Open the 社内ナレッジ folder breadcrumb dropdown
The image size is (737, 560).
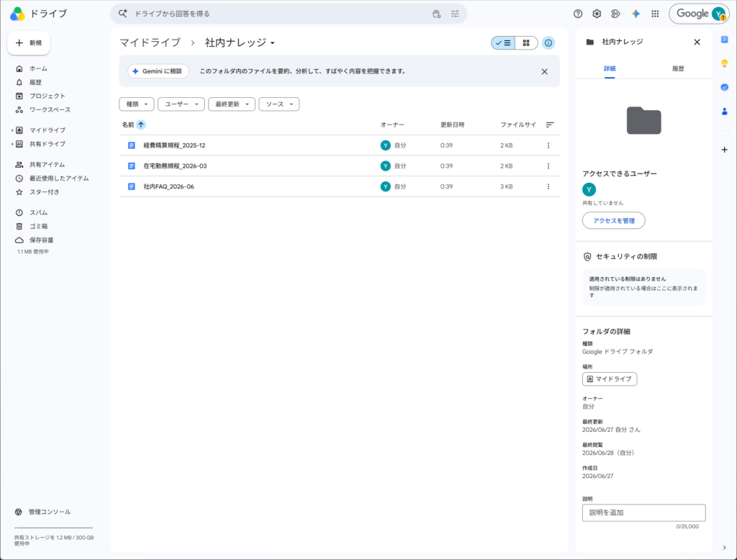click(240, 42)
